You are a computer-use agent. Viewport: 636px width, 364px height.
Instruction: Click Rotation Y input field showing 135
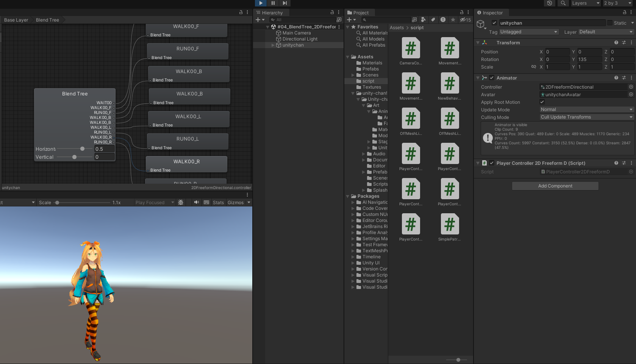589,59
